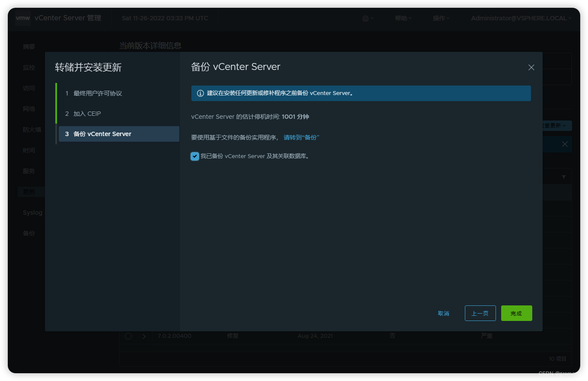This screenshot has height=381, width=588.
Task: Close the backup vCenter Server dialog
Action: 531,67
